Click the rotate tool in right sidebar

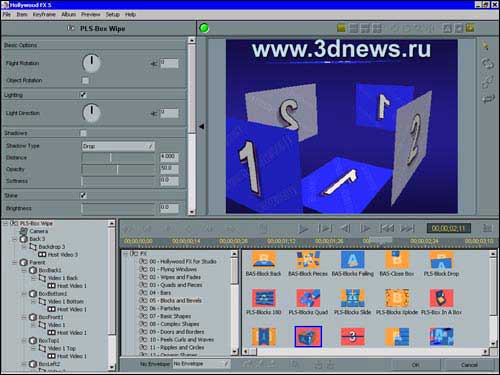(x=487, y=63)
